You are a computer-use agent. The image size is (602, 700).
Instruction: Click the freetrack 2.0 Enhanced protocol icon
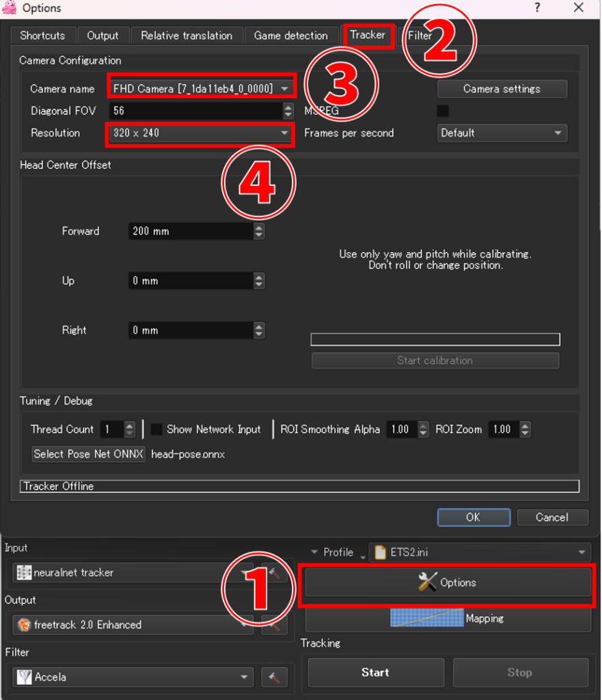click(24, 625)
